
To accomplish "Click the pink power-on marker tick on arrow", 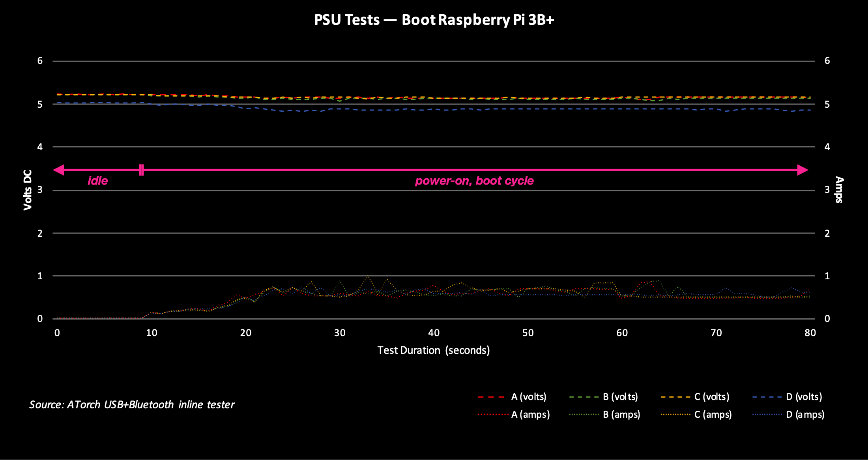I will pyautogui.click(x=141, y=170).
